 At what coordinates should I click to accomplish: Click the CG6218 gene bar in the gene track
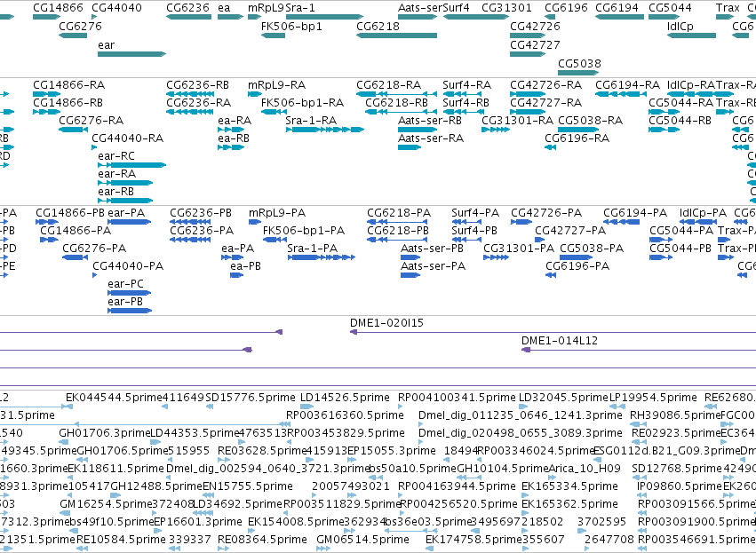point(396,36)
